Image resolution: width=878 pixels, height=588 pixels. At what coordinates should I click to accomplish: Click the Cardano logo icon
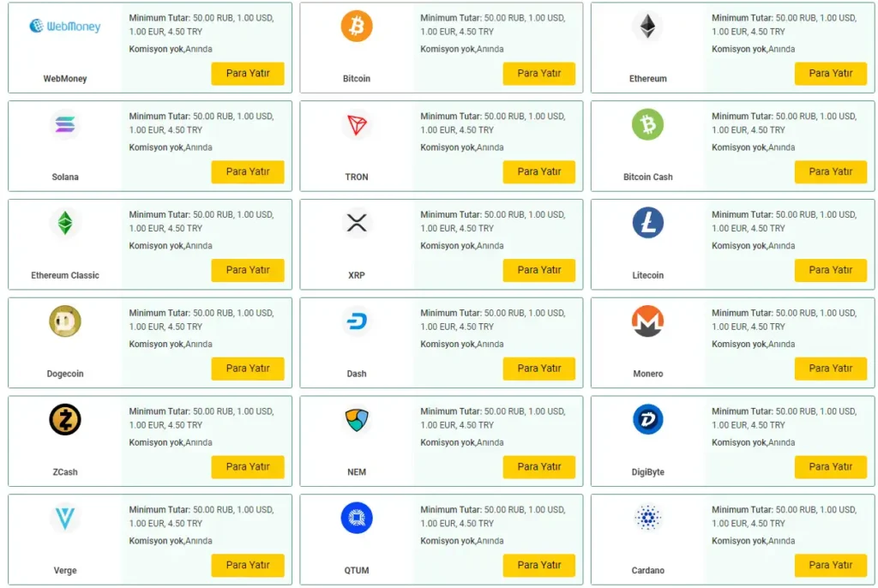tap(647, 518)
